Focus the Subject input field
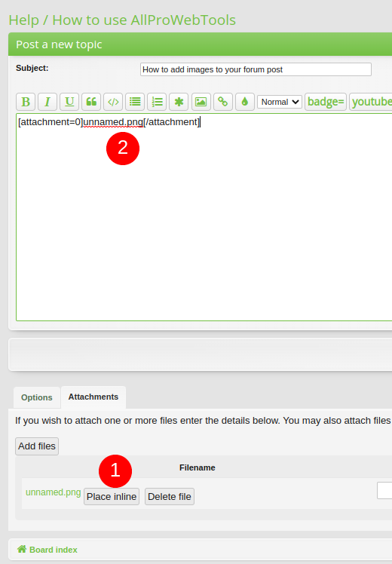 pos(256,69)
